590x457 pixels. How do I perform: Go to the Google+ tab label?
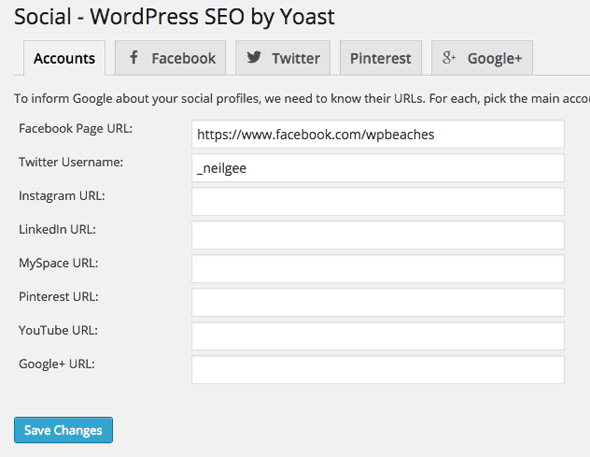[x=495, y=59]
